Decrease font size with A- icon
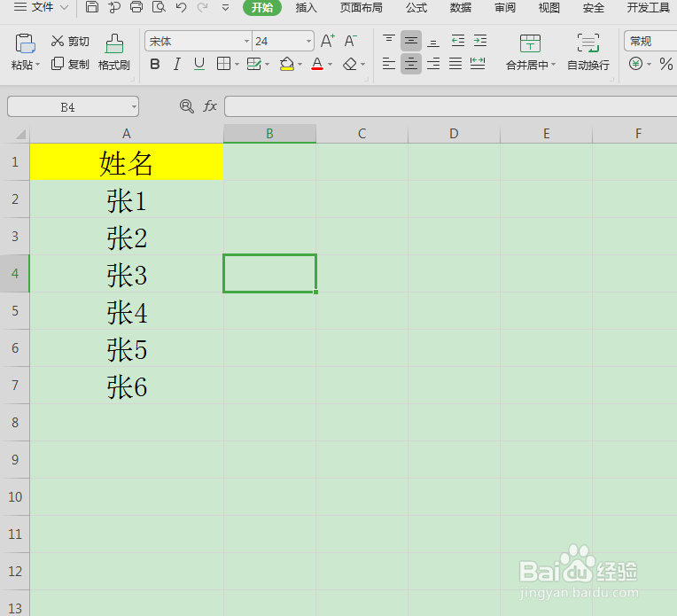677x616 pixels. [351, 41]
